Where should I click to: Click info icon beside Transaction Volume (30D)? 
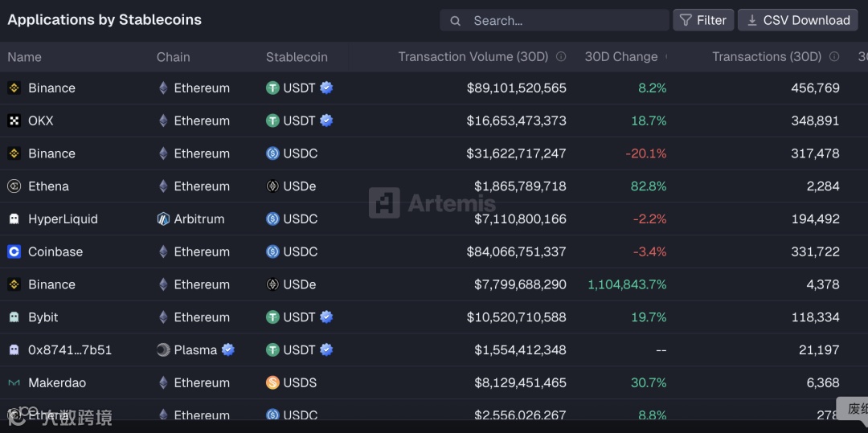(561, 57)
